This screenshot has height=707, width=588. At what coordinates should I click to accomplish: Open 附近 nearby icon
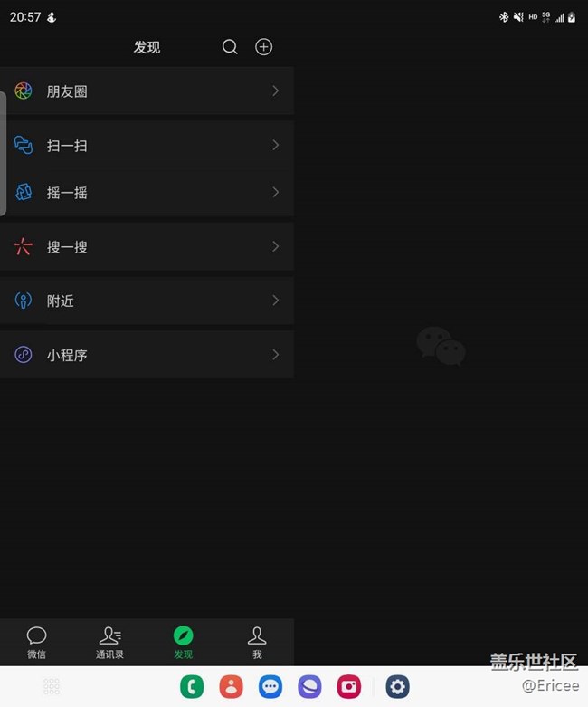coord(24,301)
